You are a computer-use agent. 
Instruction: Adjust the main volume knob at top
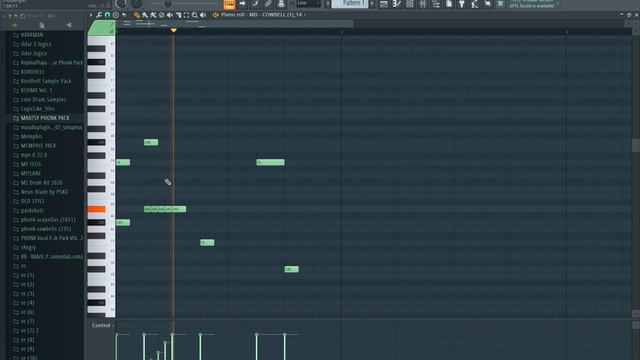[x=121, y=4]
